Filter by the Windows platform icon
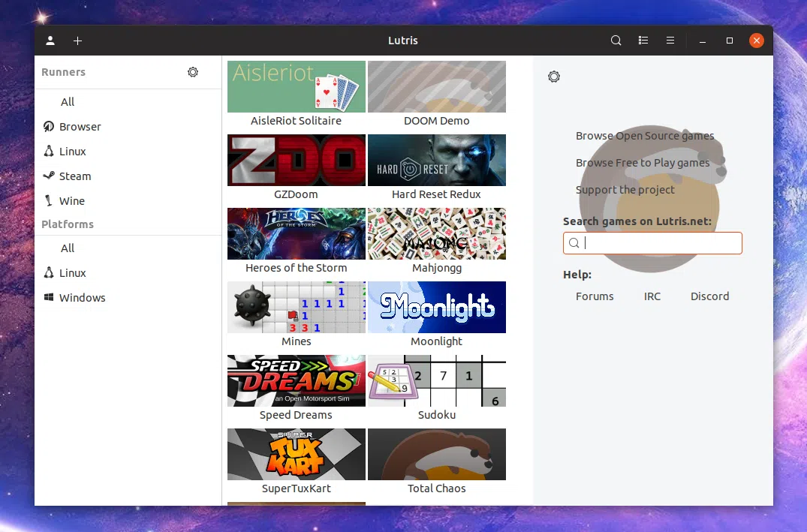 click(x=81, y=297)
